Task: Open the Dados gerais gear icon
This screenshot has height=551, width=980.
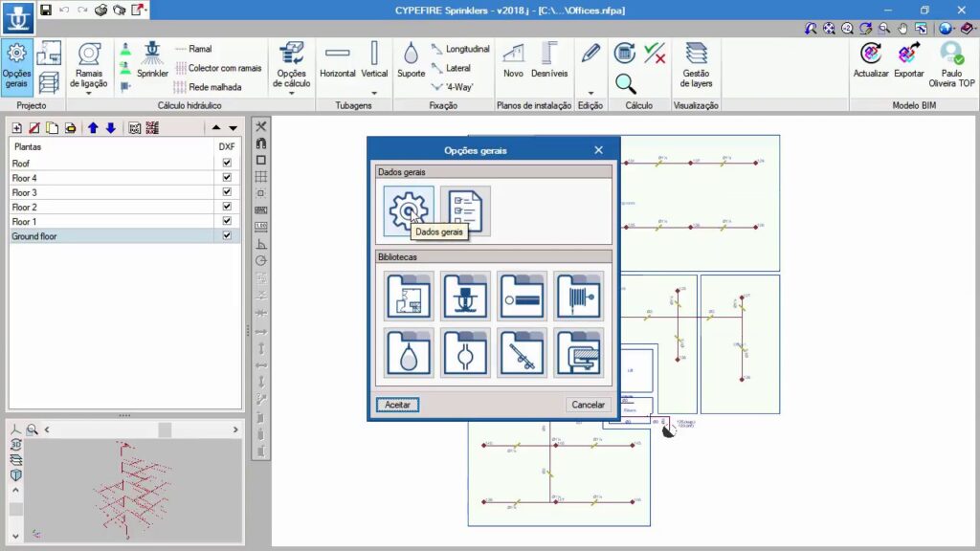Action: (x=408, y=209)
